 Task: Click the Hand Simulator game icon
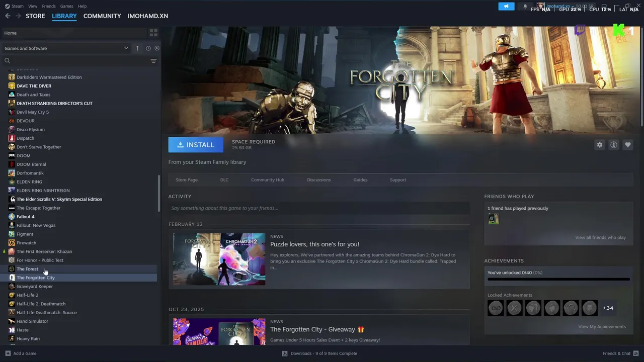tap(12, 321)
